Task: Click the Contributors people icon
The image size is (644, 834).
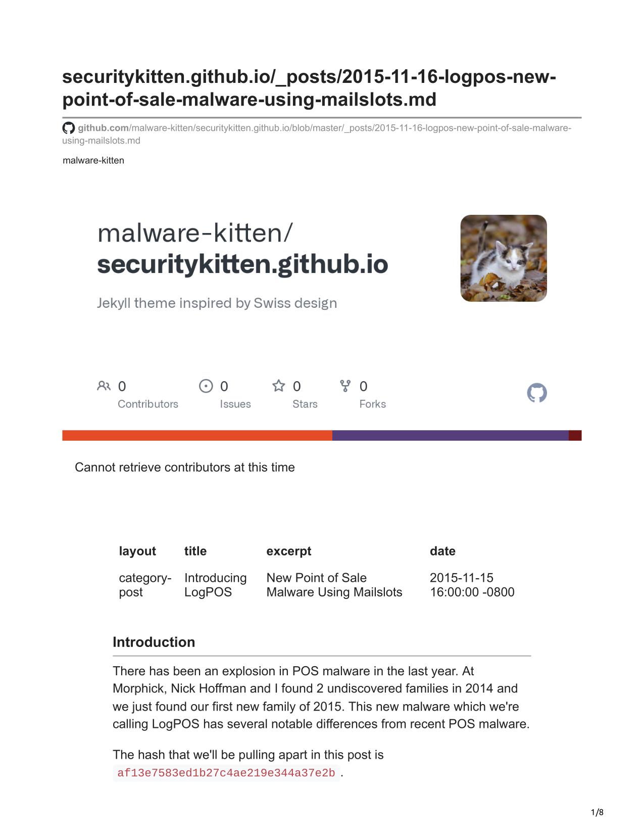Action: [104, 386]
